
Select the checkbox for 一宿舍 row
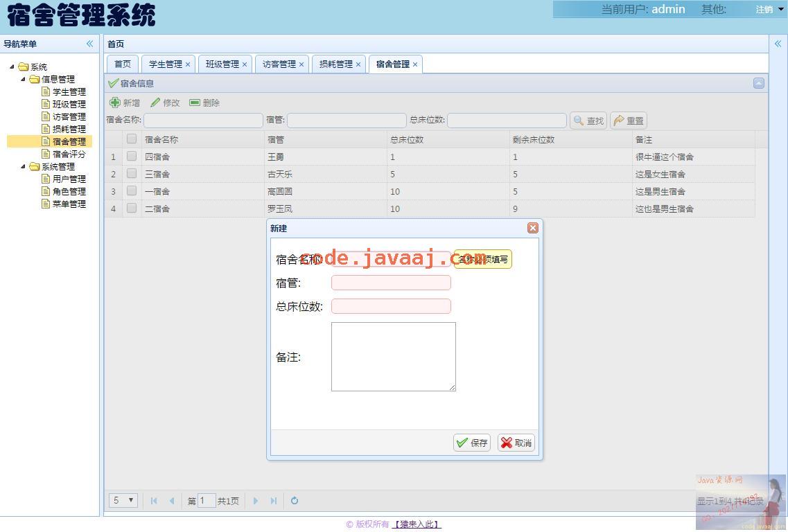pyautogui.click(x=131, y=191)
